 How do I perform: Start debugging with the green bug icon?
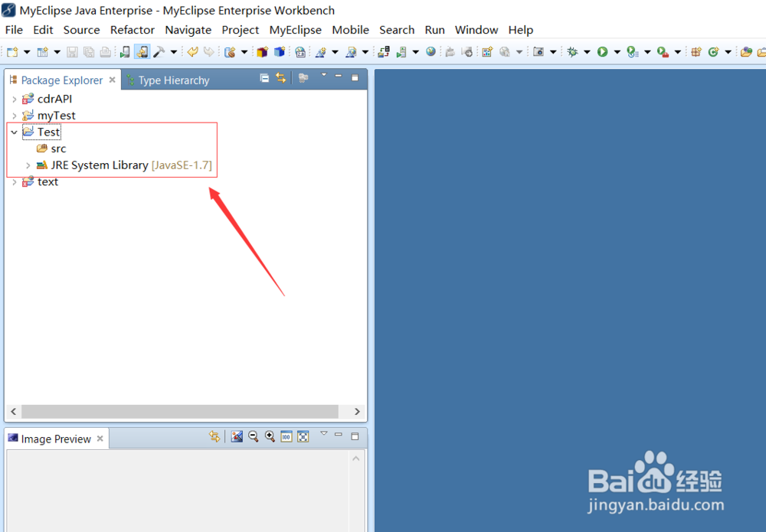click(572, 52)
